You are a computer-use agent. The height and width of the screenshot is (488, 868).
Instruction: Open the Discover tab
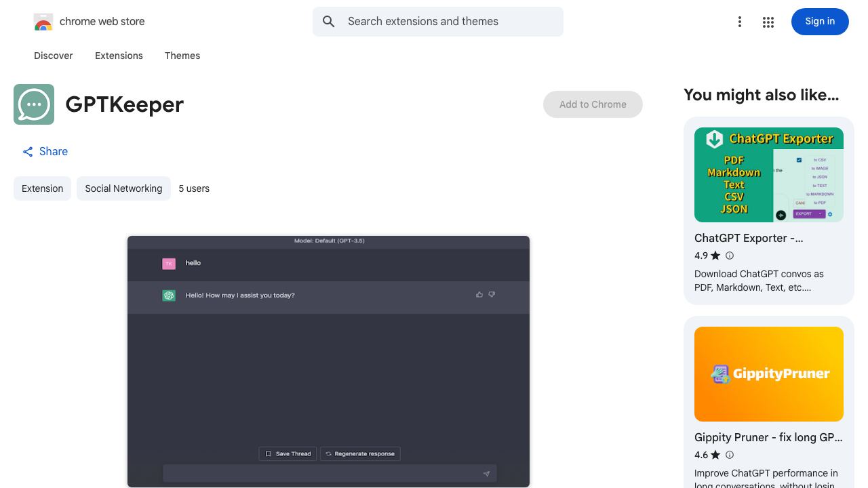[54, 56]
